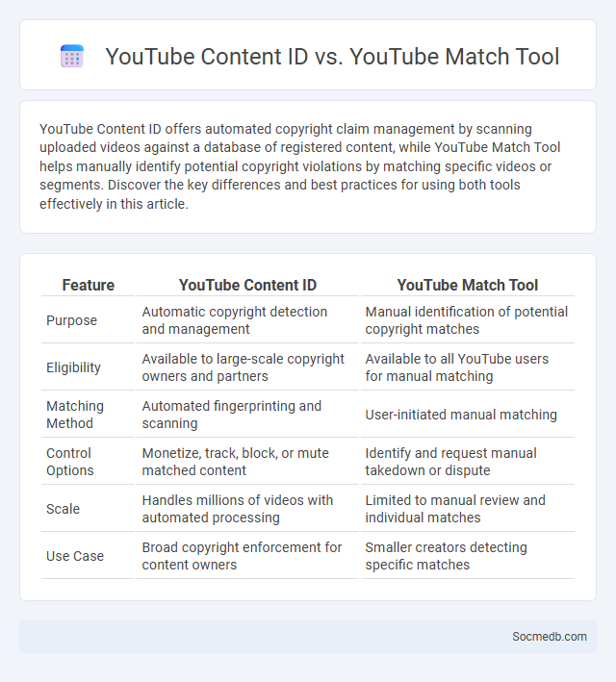Screen dimensions: 616x682
Task: Click the 'YouTube Match Tool' column header
Action: [468, 285]
